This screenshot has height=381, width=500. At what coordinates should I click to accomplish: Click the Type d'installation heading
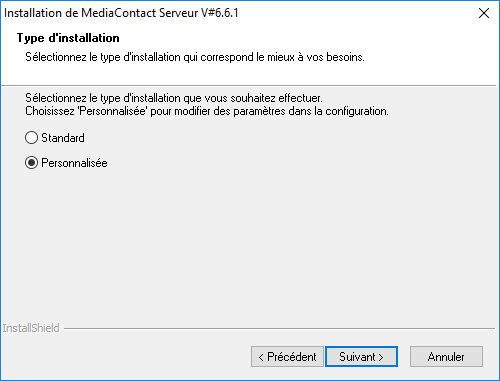68,38
